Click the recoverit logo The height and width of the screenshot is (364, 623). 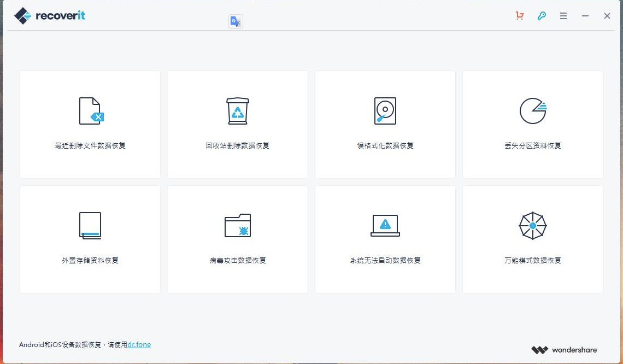coord(50,16)
